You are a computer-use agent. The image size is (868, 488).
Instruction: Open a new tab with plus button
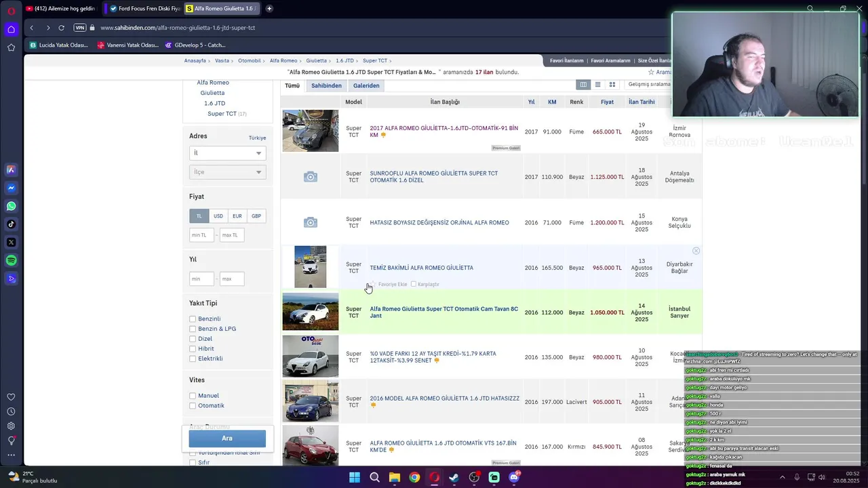[x=269, y=9]
